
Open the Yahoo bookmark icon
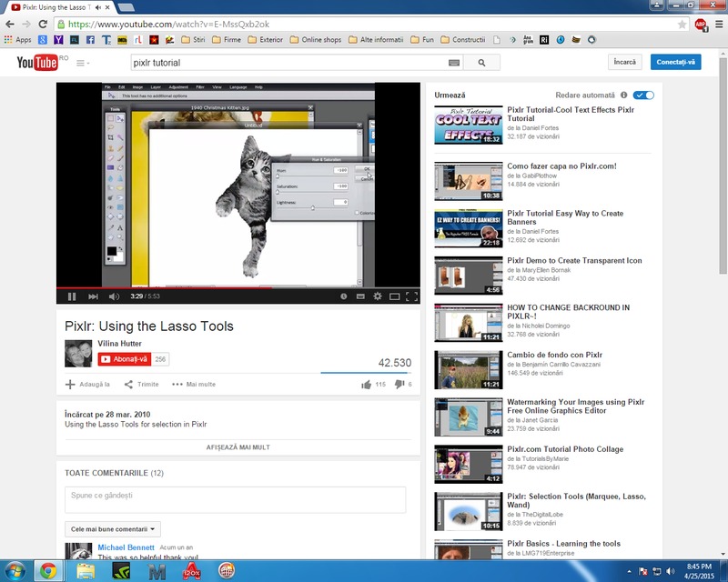click(58, 40)
